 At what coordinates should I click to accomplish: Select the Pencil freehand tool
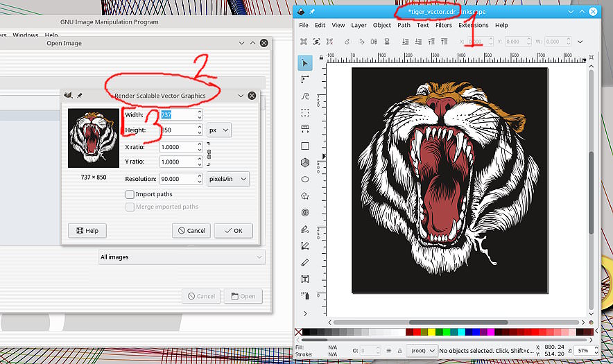tap(305, 229)
